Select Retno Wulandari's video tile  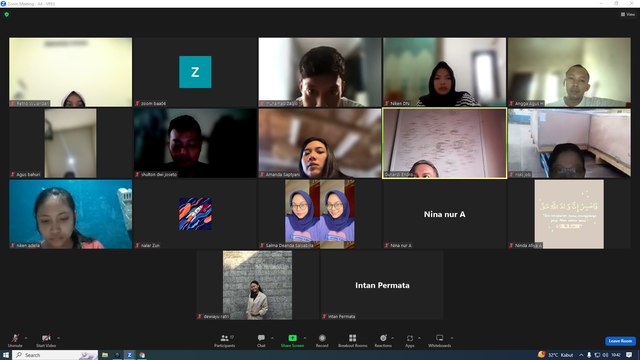coord(71,72)
